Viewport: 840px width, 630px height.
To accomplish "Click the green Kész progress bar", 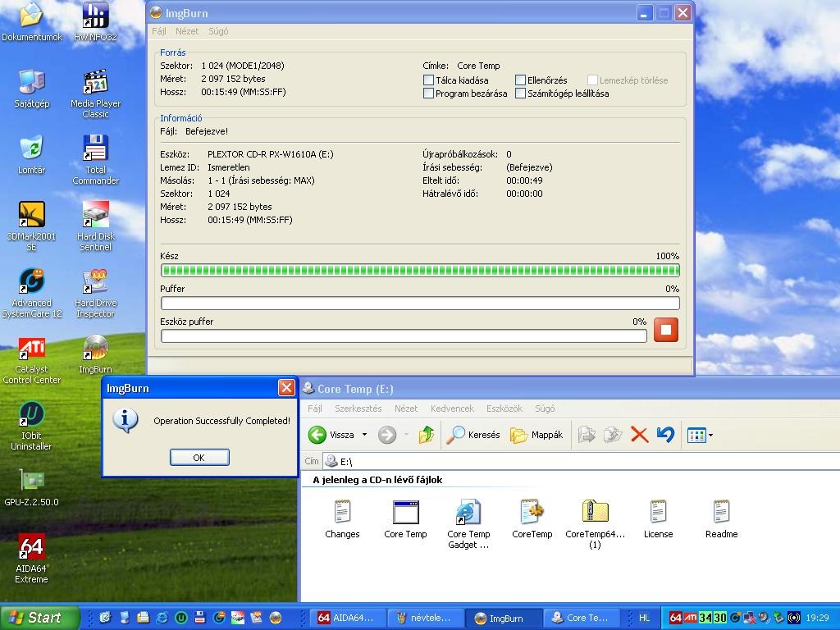I will [x=420, y=271].
